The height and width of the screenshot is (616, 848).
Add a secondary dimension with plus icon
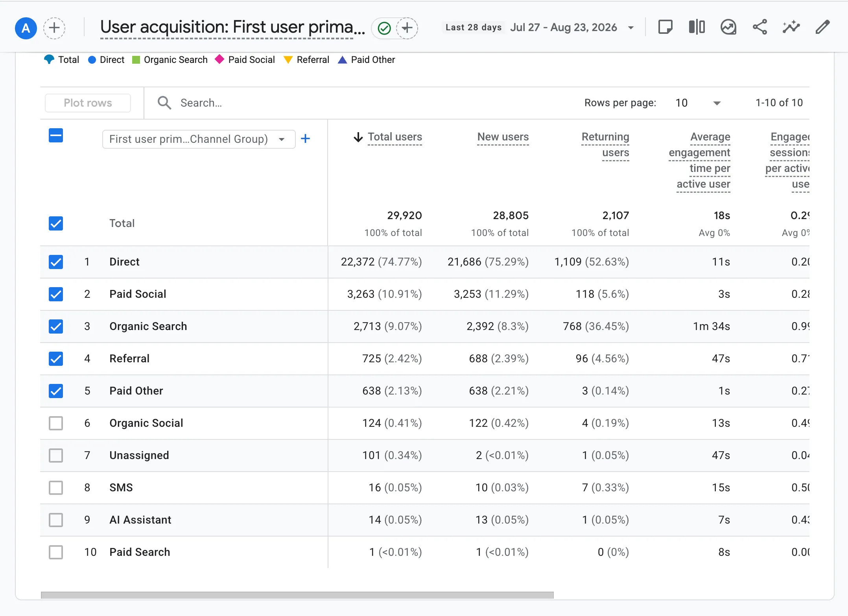point(305,139)
